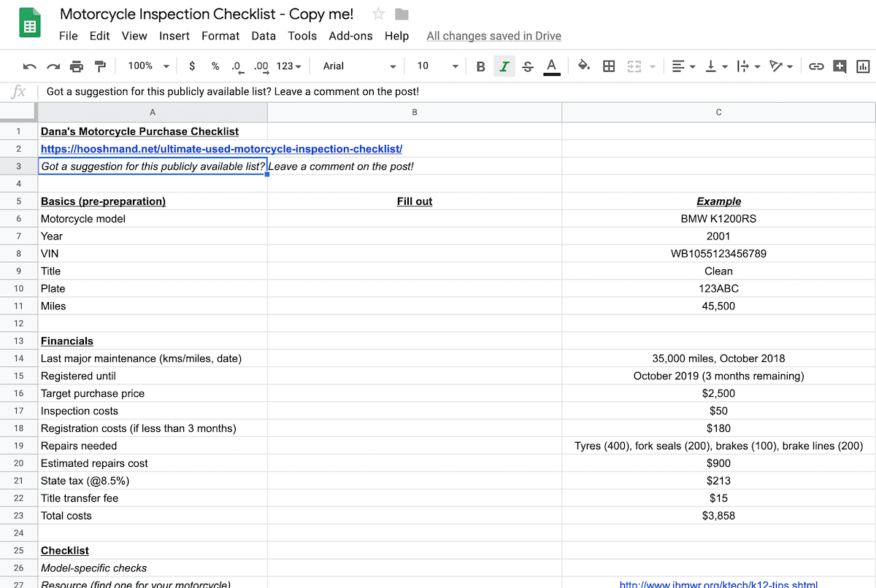Select the '35,000 miles, October 2018' cell
Screen dimensions: 876x588
[x=719, y=358]
